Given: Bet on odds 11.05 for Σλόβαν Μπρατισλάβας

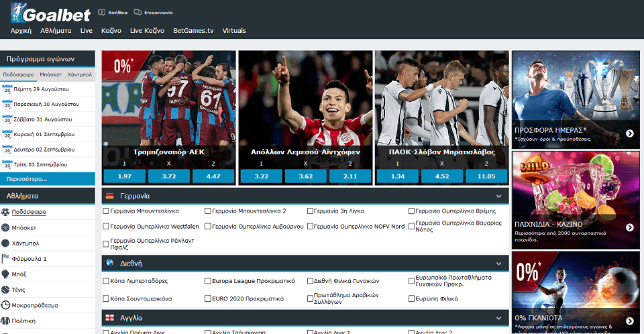Looking at the screenshot, I should click(486, 176).
